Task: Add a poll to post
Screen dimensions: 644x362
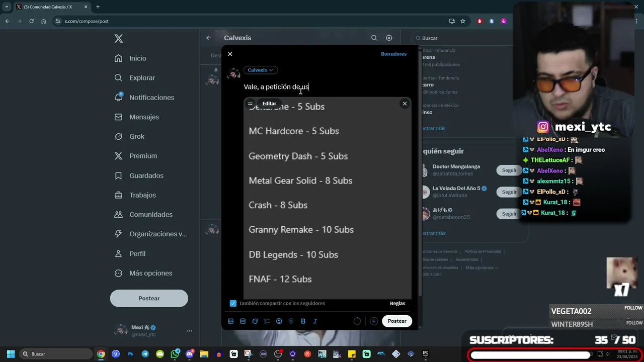Action: pos(267,321)
